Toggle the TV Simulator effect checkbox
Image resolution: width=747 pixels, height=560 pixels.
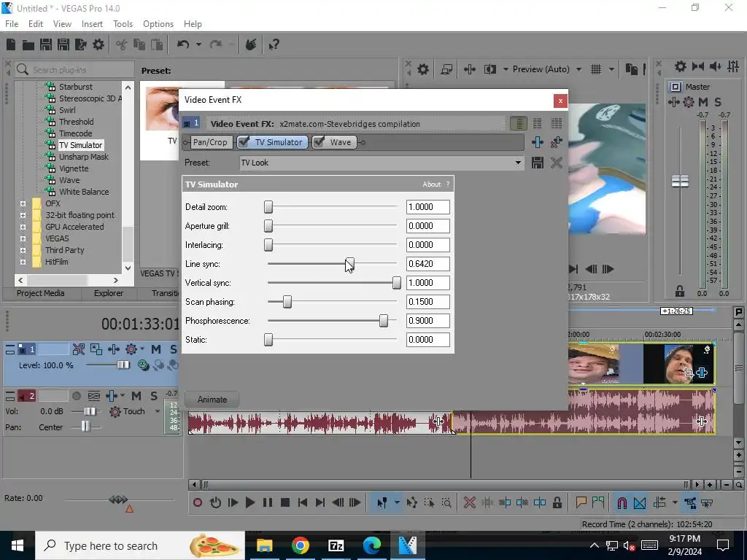[244, 142]
